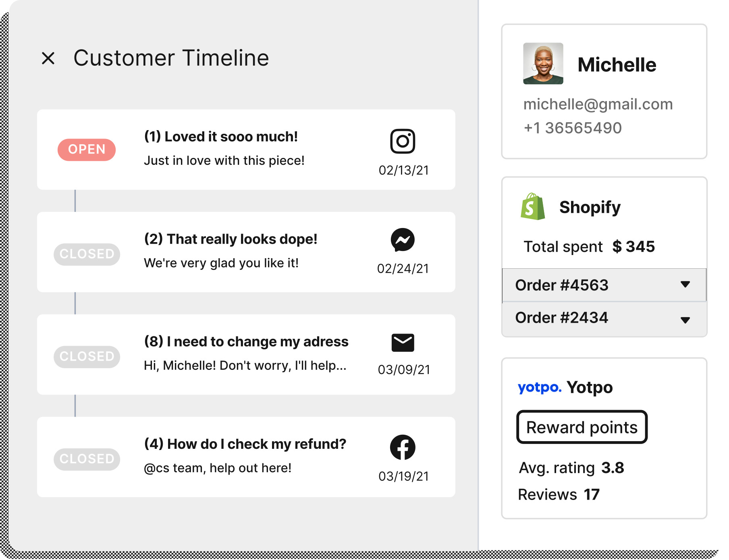Click the Reward points button
This screenshot has height=560, width=729.
coord(582,427)
